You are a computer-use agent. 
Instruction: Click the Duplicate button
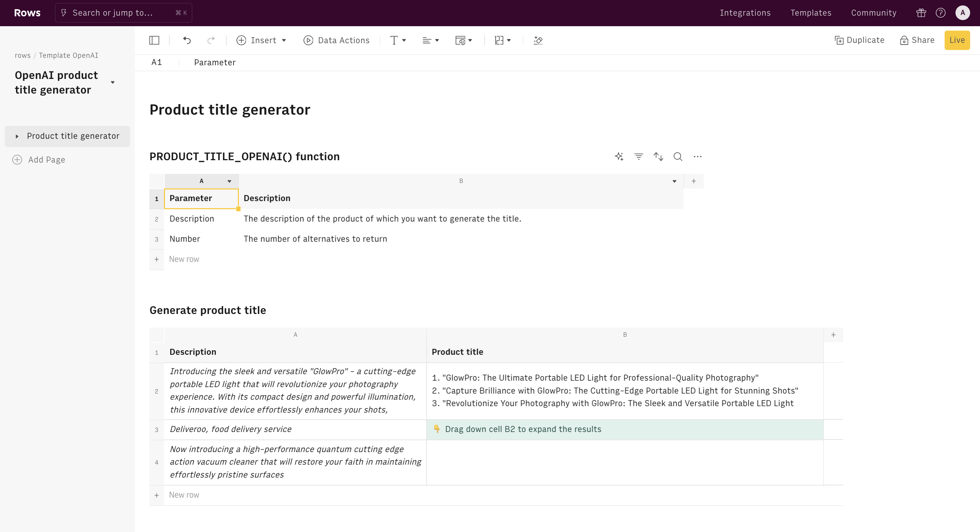tap(860, 40)
